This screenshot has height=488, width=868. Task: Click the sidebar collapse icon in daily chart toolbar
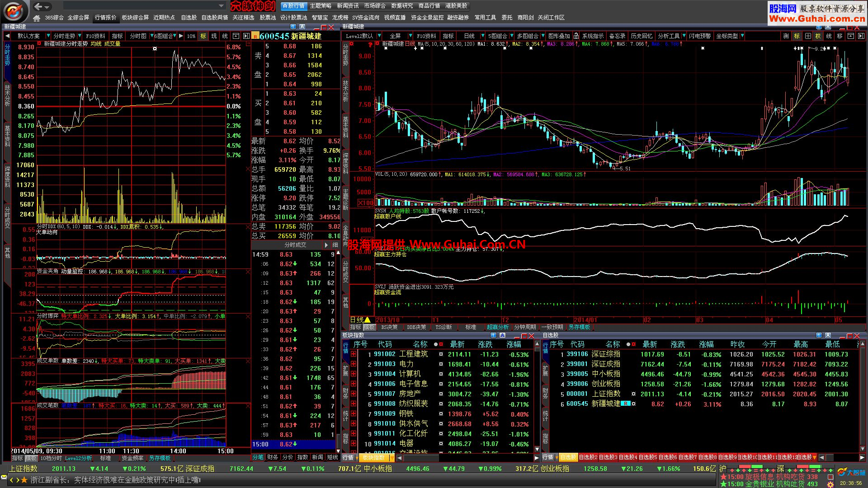tap(861, 36)
